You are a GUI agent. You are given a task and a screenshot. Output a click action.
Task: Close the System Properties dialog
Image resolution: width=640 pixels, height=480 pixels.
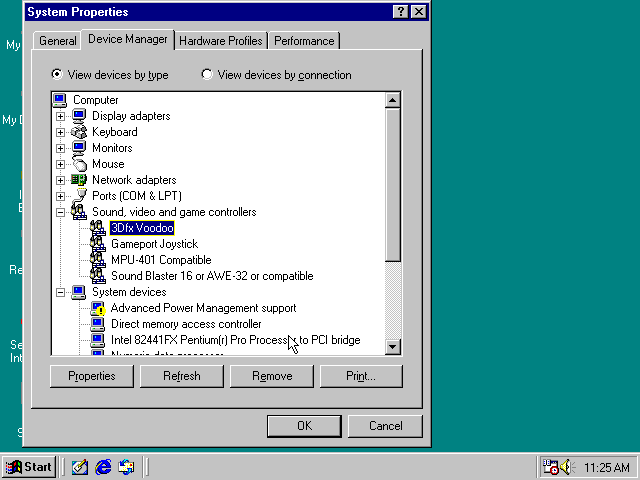coord(419,12)
